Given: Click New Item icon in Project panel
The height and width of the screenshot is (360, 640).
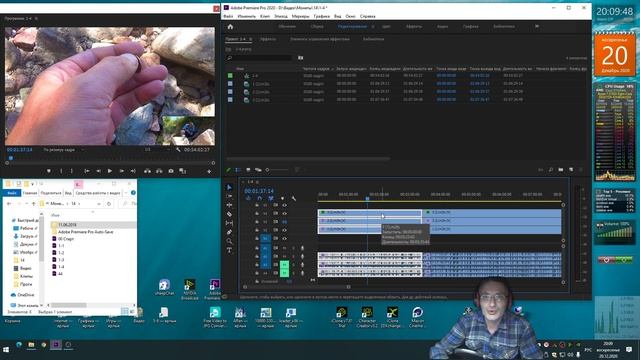Looking at the screenshot, I should (571, 170).
